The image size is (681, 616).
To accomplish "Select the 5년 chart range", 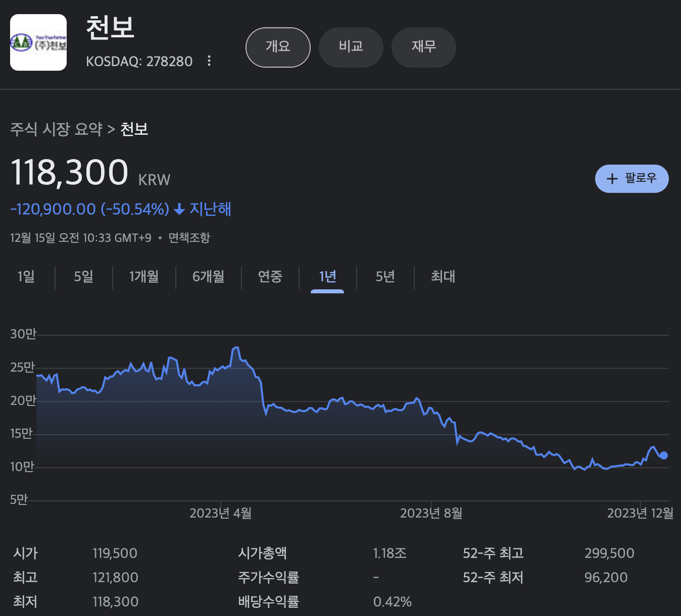I will pos(385,277).
